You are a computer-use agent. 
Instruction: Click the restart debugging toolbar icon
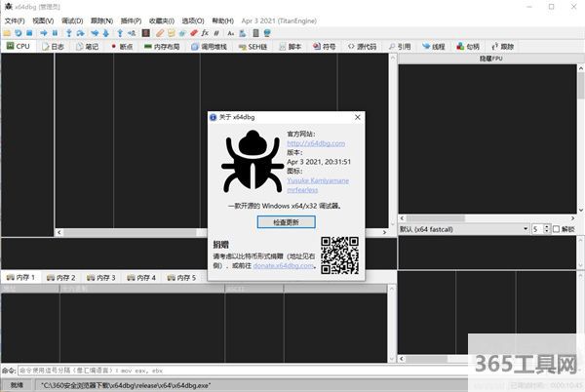click(x=19, y=32)
